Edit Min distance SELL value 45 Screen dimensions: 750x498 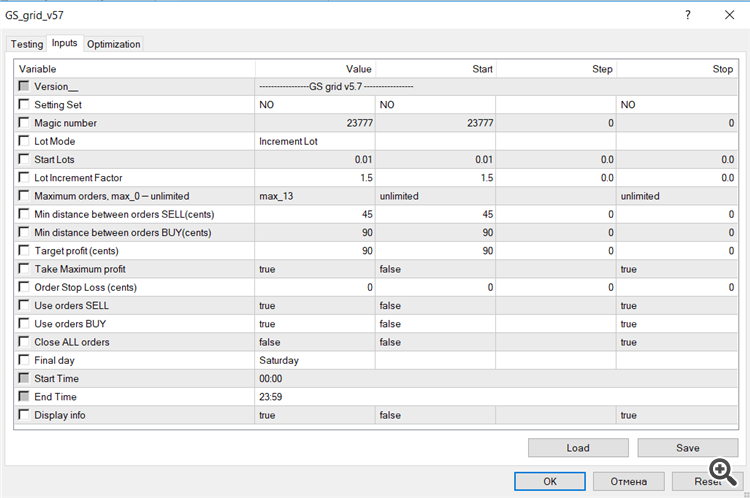(315, 214)
